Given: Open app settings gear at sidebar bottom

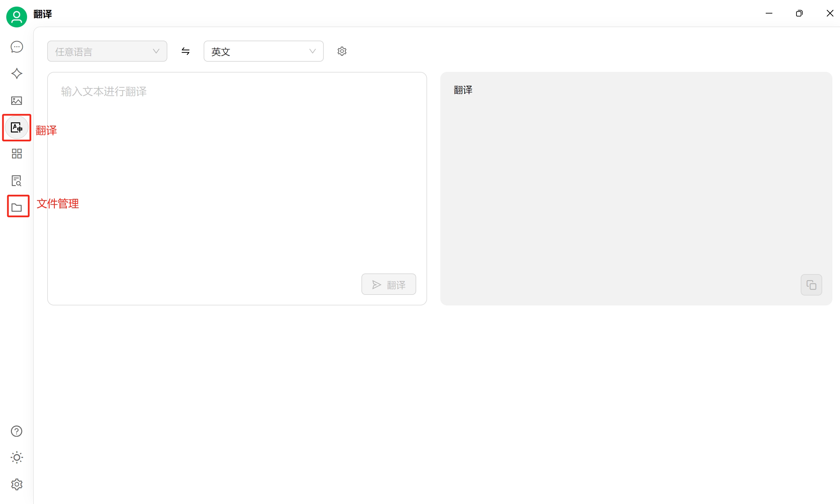Looking at the screenshot, I should point(17,484).
